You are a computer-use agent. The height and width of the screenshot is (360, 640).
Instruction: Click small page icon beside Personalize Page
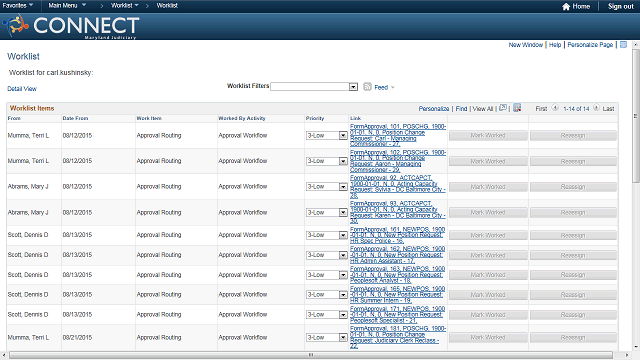point(623,44)
